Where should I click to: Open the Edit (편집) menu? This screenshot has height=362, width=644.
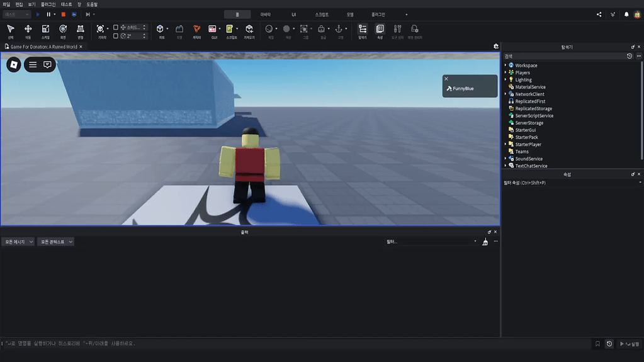click(x=20, y=4)
